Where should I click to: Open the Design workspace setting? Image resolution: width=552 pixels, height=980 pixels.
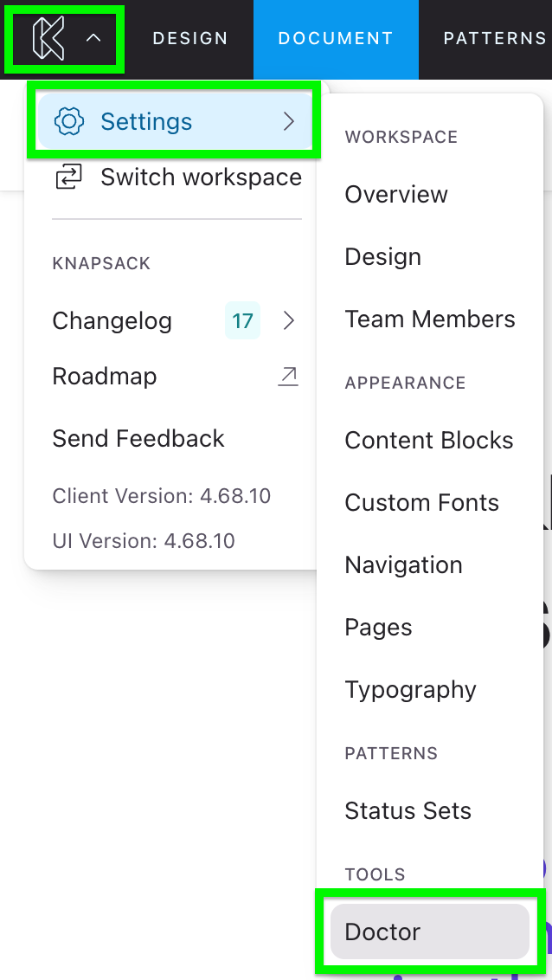tap(383, 257)
